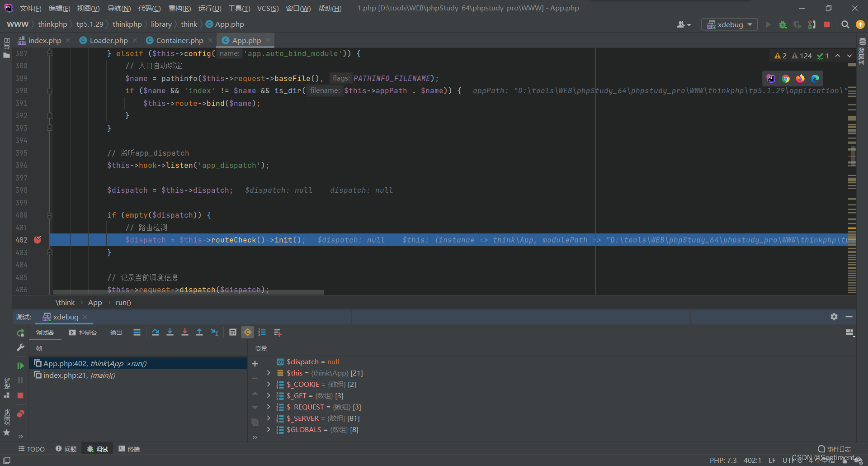868x466 pixels.
Task: Click the green Debug bug icon
Action: [783, 24]
